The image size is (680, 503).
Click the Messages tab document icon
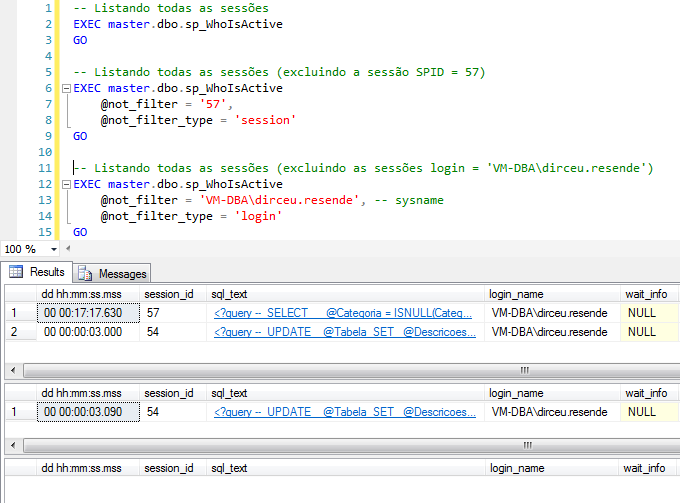pyautogui.click(x=85, y=274)
